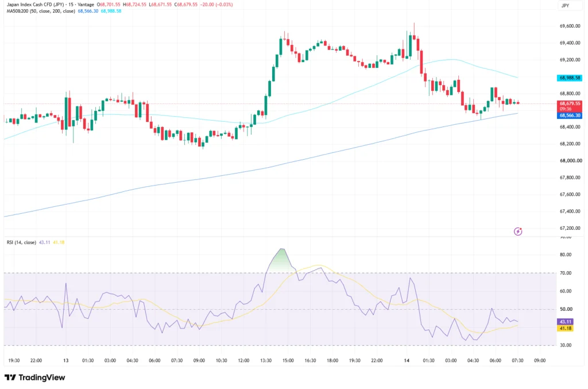Click the 14 date marker on time axis
Viewport: 588px width, 389px height.
coord(407,360)
